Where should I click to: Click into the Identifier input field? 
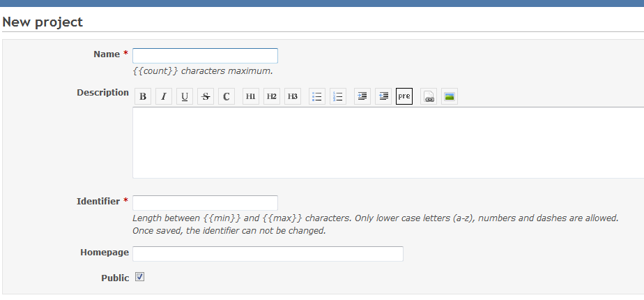point(205,203)
